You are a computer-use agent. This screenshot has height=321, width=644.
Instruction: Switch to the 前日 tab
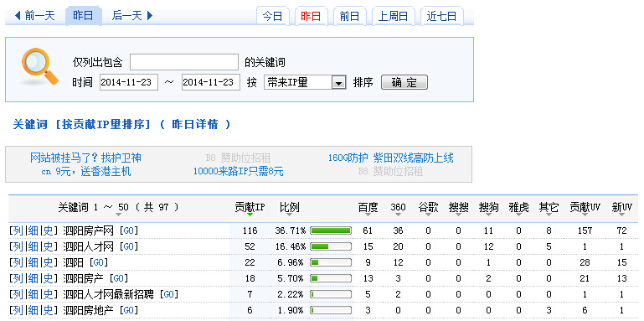(x=349, y=17)
